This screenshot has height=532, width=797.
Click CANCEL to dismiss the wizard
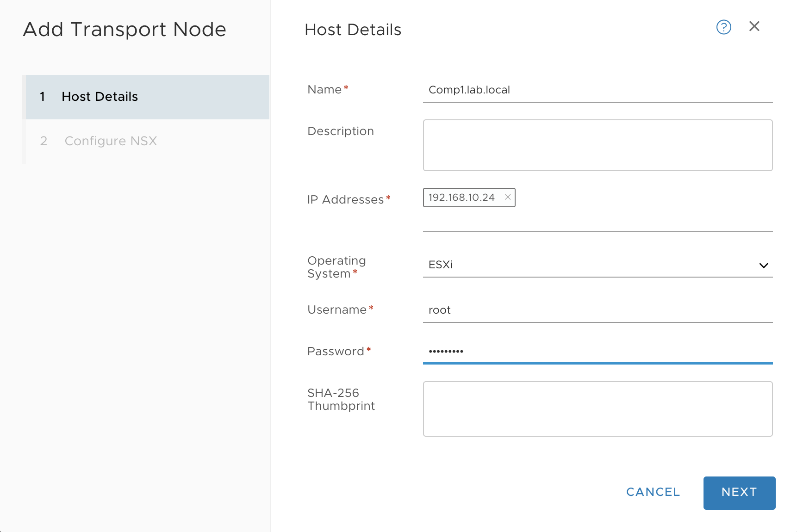pyautogui.click(x=653, y=492)
